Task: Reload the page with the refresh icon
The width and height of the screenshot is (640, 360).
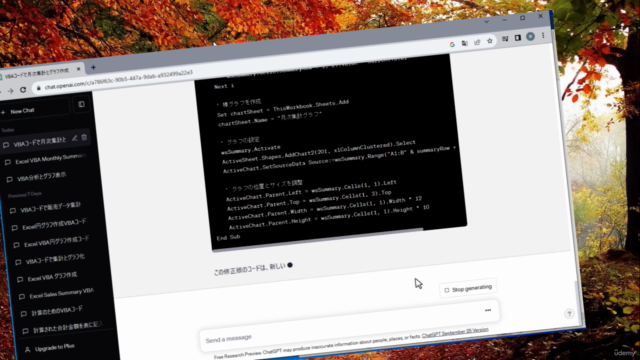Action: click(23, 90)
